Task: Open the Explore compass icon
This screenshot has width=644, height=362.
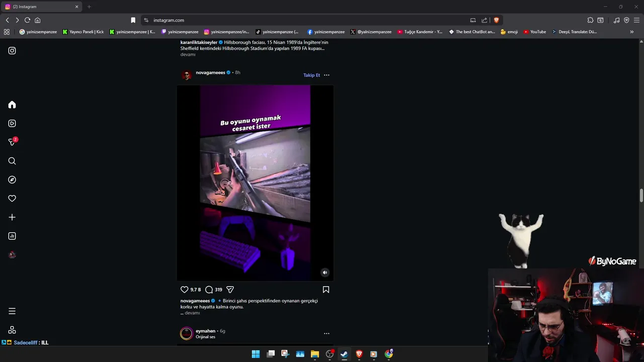Action: (x=12, y=179)
